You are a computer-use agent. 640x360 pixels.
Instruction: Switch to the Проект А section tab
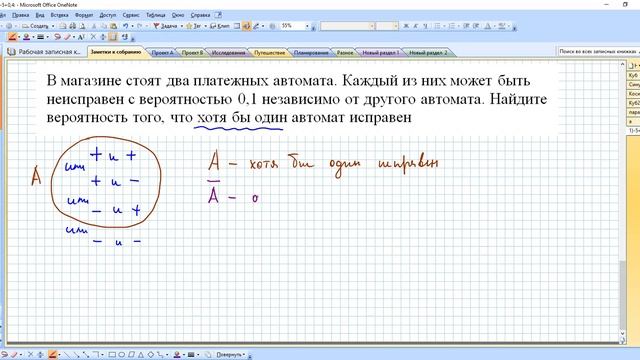(162, 53)
